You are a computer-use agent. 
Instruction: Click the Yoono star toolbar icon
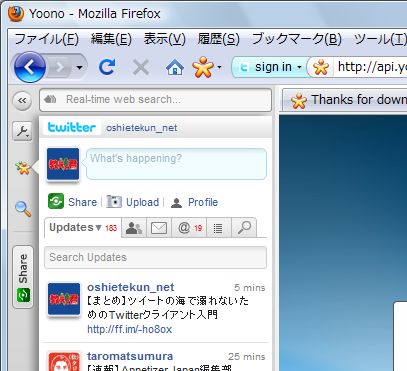(x=203, y=67)
